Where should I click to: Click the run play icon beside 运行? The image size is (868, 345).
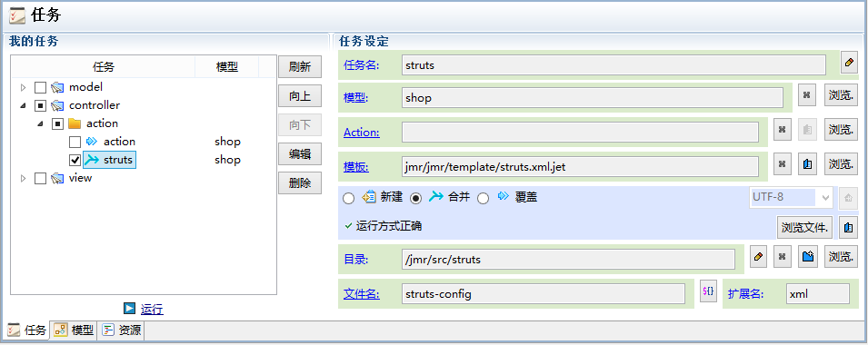[x=130, y=309]
